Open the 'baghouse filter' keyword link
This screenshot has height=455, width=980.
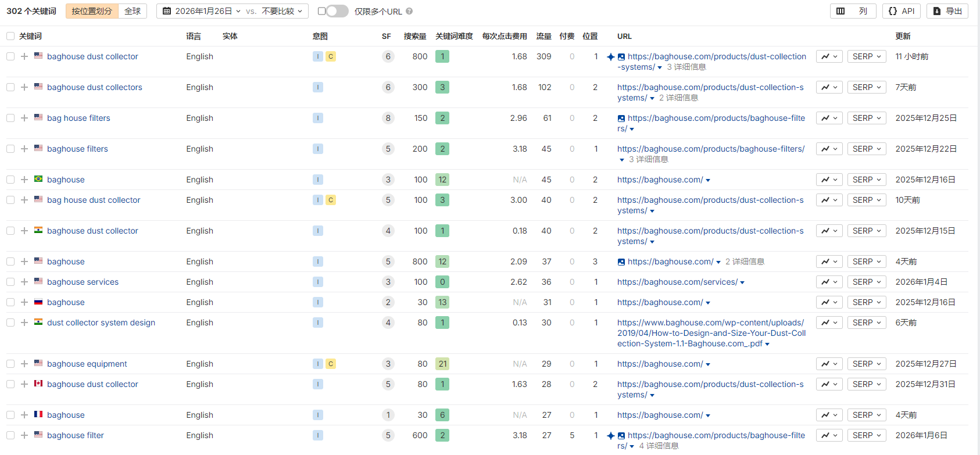(76, 435)
